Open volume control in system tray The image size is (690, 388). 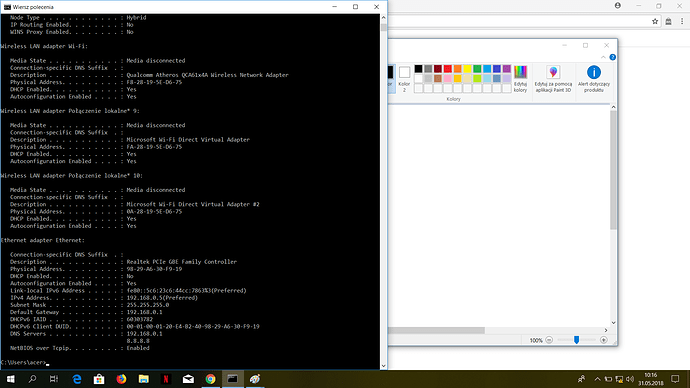point(630,379)
